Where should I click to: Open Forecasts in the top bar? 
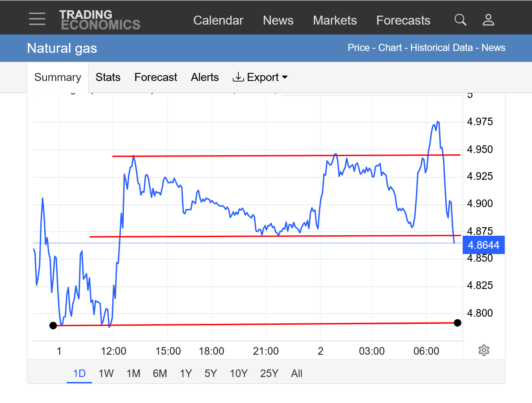[403, 21]
